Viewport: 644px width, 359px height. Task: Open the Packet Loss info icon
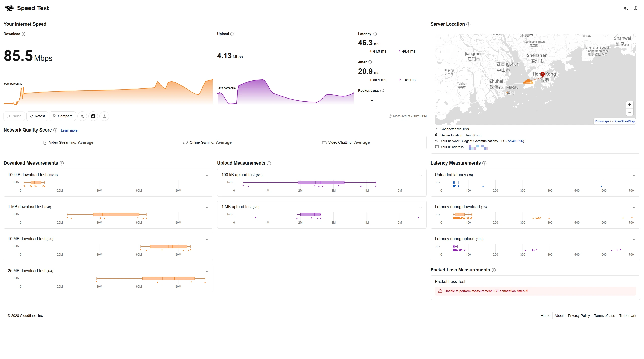382,91
